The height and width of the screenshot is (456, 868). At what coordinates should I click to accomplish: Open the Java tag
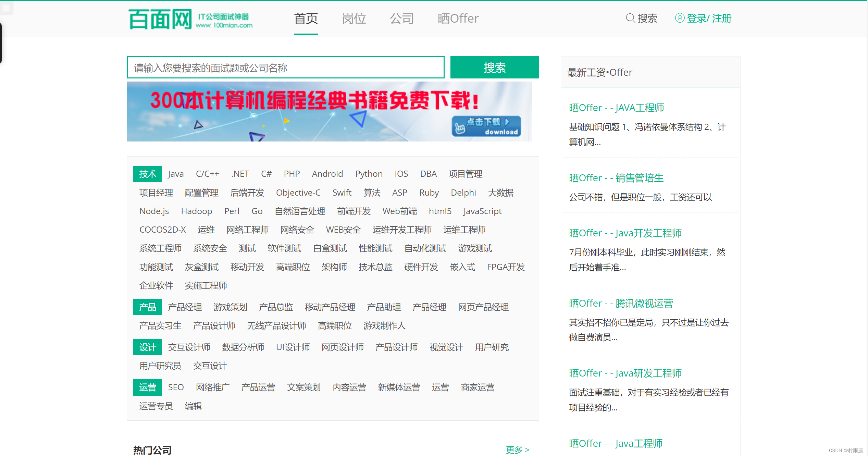pos(176,174)
